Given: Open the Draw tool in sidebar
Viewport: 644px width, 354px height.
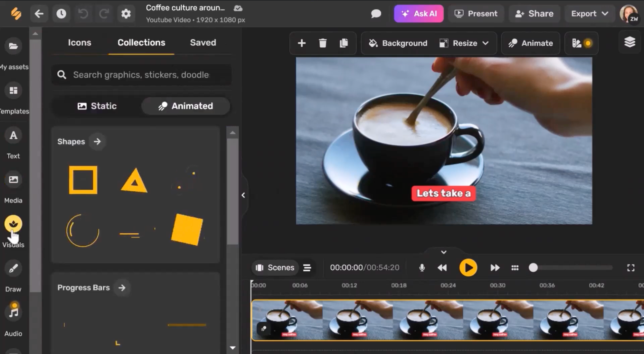Looking at the screenshot, I should pyautogui.click(x=13, y=269).
